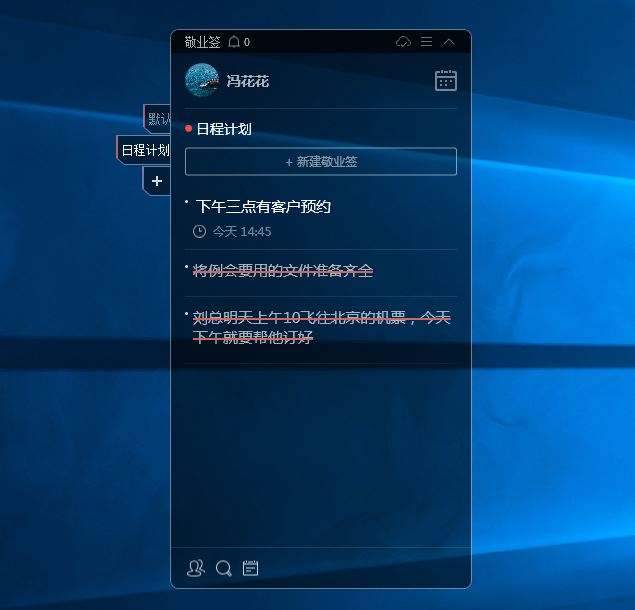
Task: Select the 日程计划 side tab
Action: point(144,150)
